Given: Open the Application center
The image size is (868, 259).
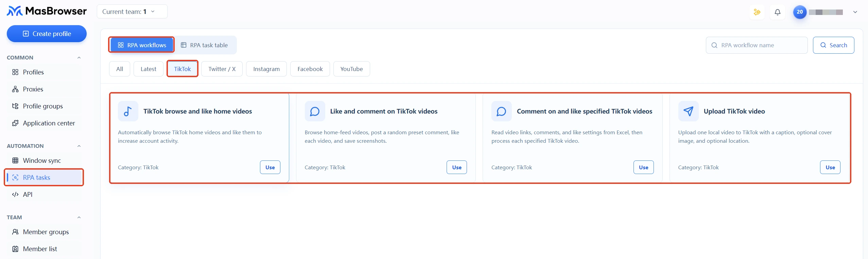Looking at the screenshot, I should click(x=44, y=123).
